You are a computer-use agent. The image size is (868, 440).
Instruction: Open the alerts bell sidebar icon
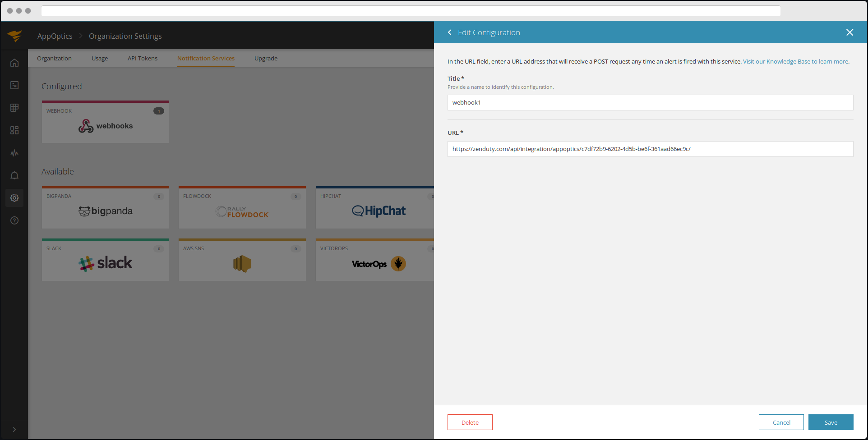coord(14,175)
